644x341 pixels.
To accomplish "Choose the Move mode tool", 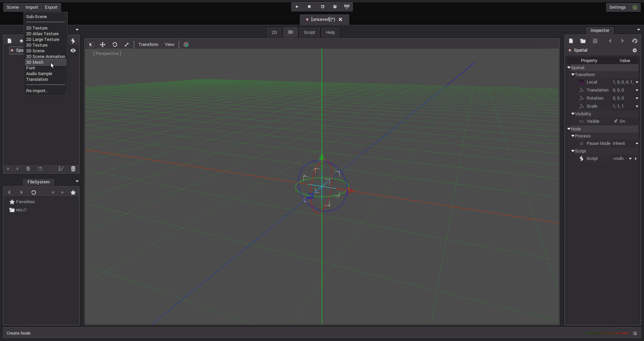I will tap(103, 45).
